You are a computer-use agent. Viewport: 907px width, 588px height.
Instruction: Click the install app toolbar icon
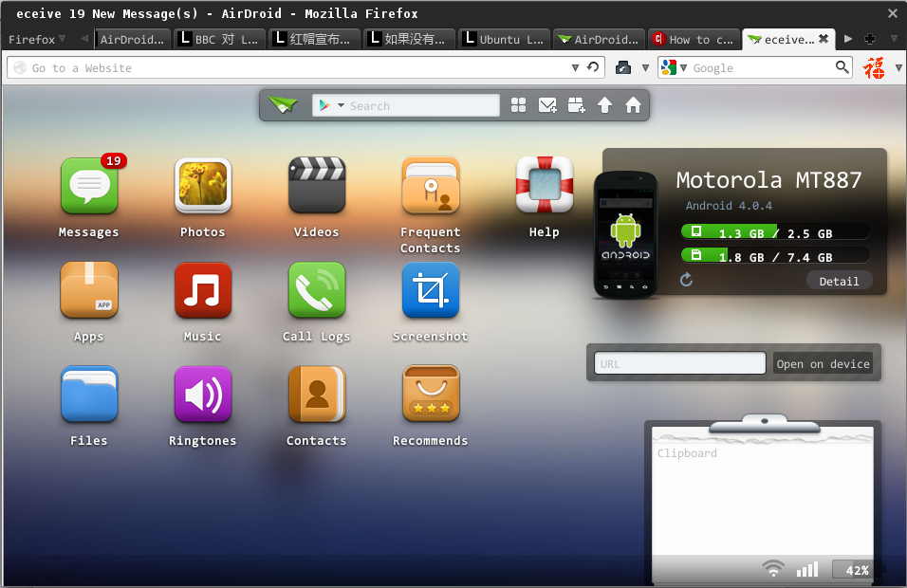point(576,105)
